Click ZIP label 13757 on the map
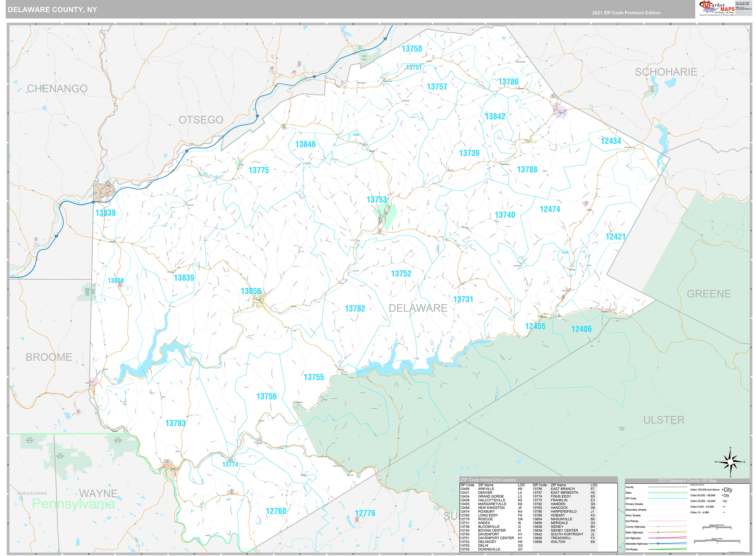The height and width of the screenshot is (556, 756). [x=437, y=87]
